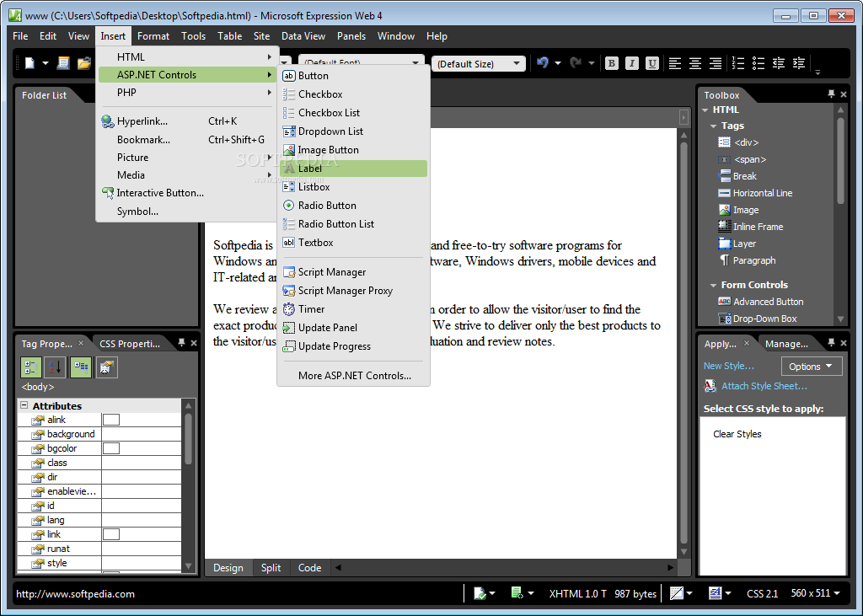Image resolution: width=863 pixels, height=616 pixels.
Task: Decrease indent with outdent icon
Action: (779, 63)
